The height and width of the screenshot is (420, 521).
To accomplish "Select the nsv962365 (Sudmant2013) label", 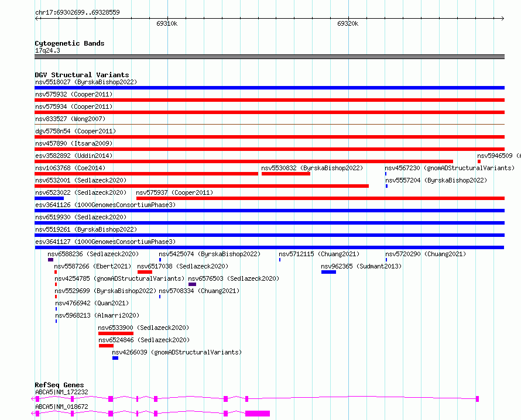I will [x=361, y=266].
